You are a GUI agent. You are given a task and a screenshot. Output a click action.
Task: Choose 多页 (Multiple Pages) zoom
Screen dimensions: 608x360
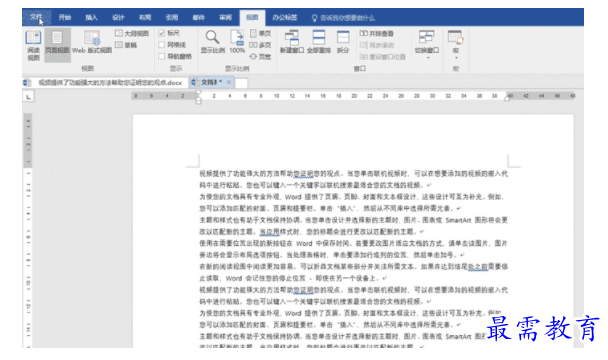(260, 45)
